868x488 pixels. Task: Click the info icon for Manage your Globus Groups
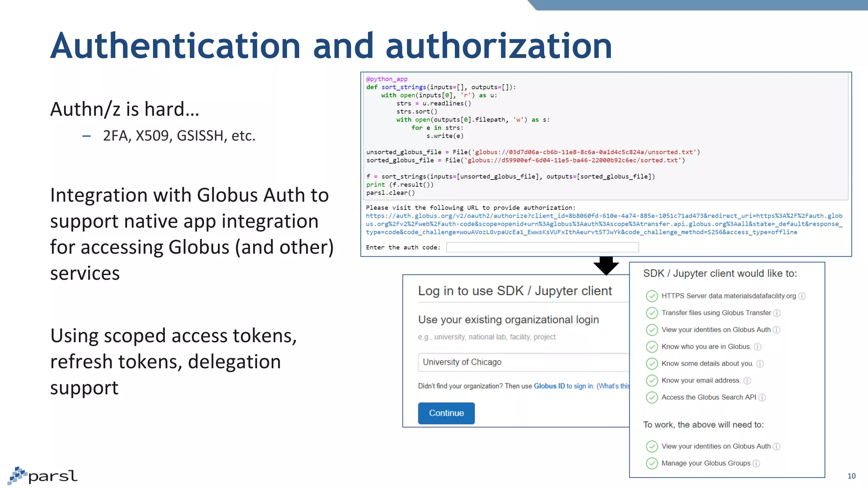(756, 463)
